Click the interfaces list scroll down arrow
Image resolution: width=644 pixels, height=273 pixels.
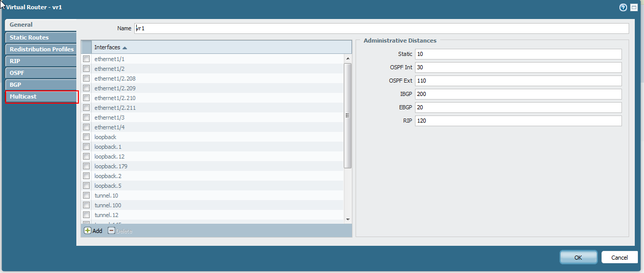click(x=348, y=219)
